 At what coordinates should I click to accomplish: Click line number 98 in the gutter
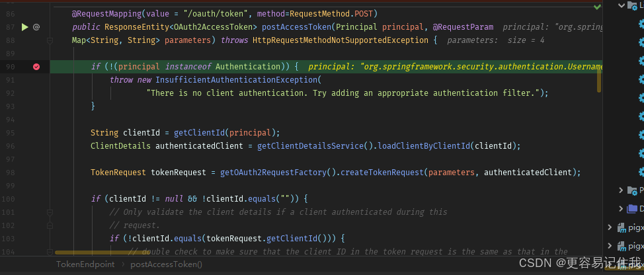[x=11, y=173]
